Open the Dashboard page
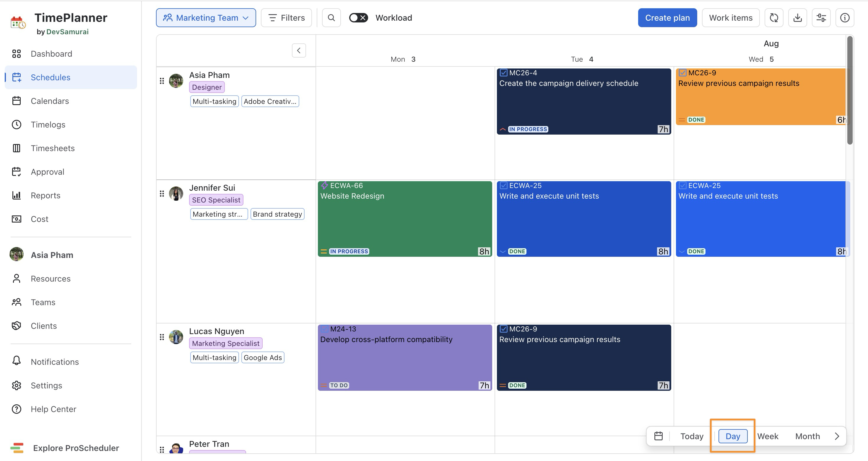 click(51, 54)
